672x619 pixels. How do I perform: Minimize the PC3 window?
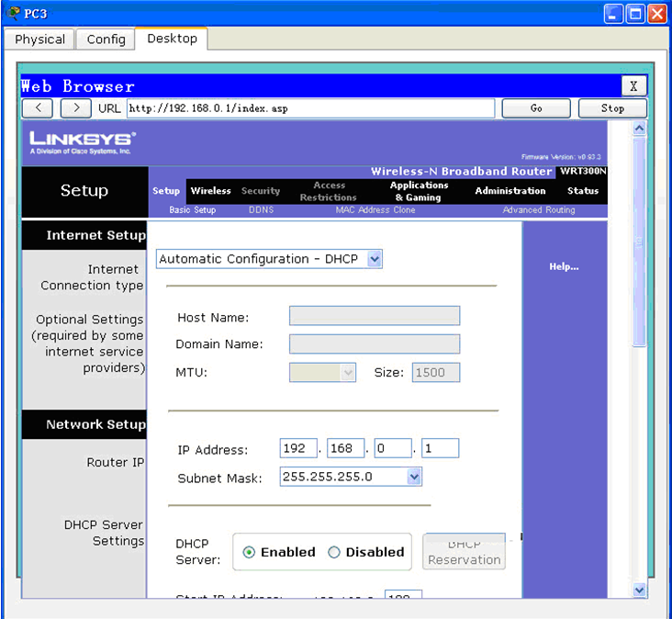(x=613, y=14)
